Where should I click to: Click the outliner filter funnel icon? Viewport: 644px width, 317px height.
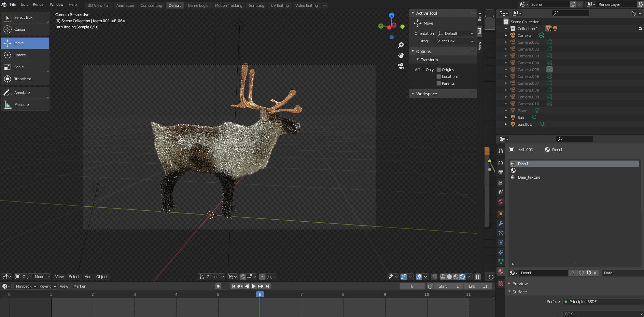(634, 13)
